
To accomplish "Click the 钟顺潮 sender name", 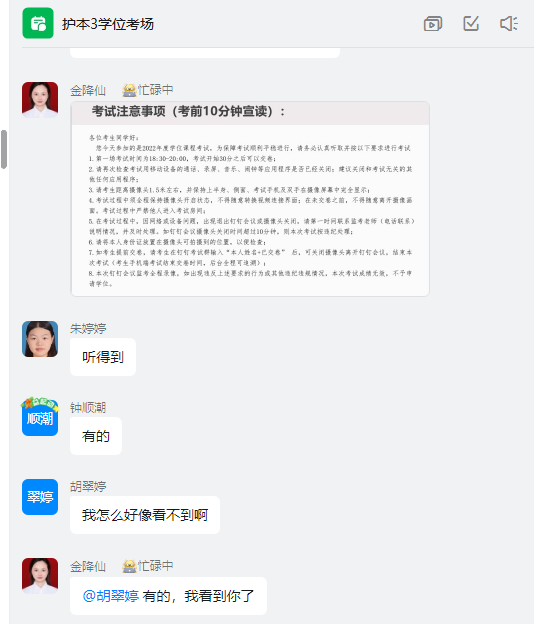I will [x=88, y=408].
